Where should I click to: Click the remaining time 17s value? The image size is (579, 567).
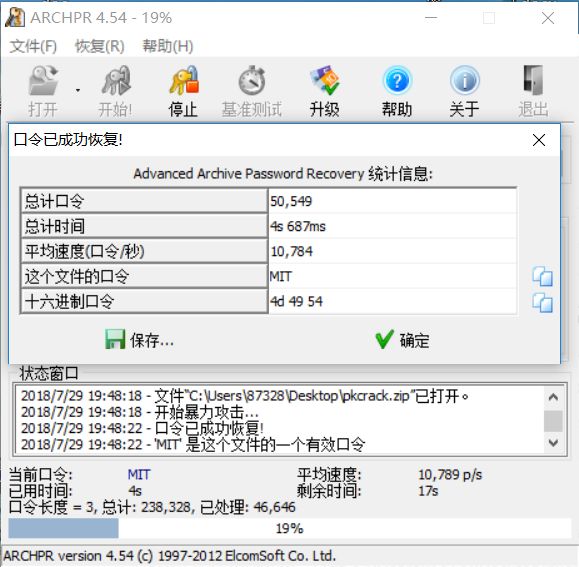pos(428,491)
